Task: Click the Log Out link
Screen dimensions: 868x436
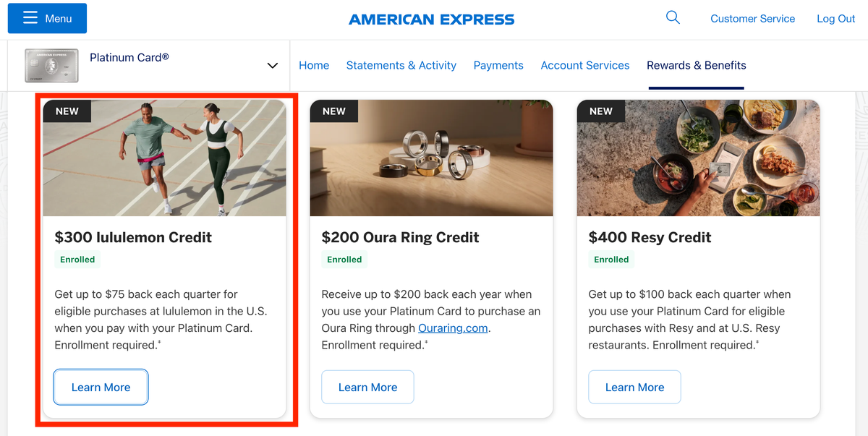Action: [x=836, y=19]
